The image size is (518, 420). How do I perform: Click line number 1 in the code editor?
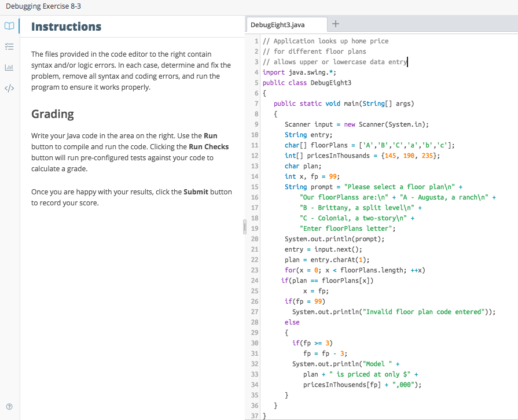tap(255, 40)
